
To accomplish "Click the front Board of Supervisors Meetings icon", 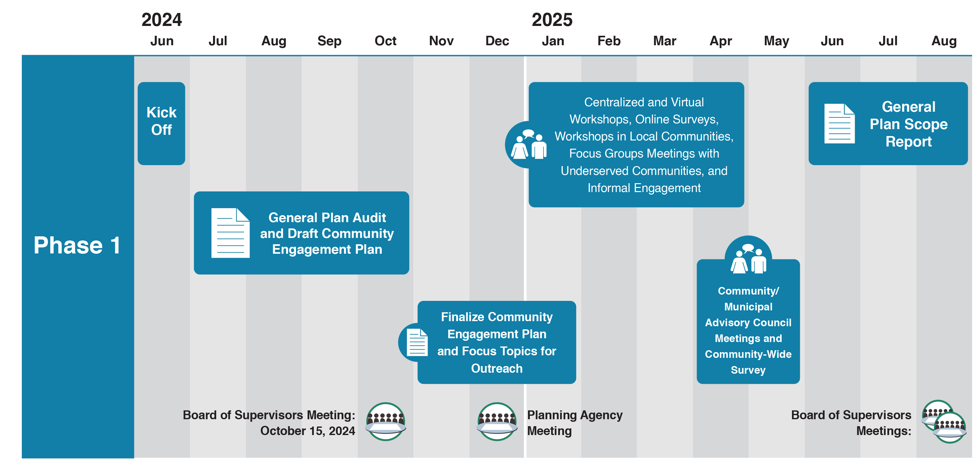I will tap(950, 428).
